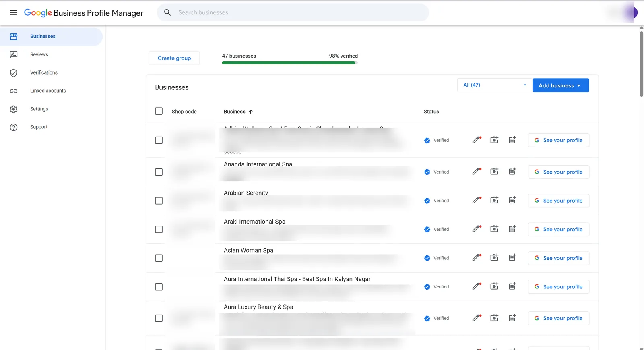This screenshot has height=350, width=644.
Task: See your profile for Arabian Serenity
Action: pyautogui.click(x=558, y=201)
